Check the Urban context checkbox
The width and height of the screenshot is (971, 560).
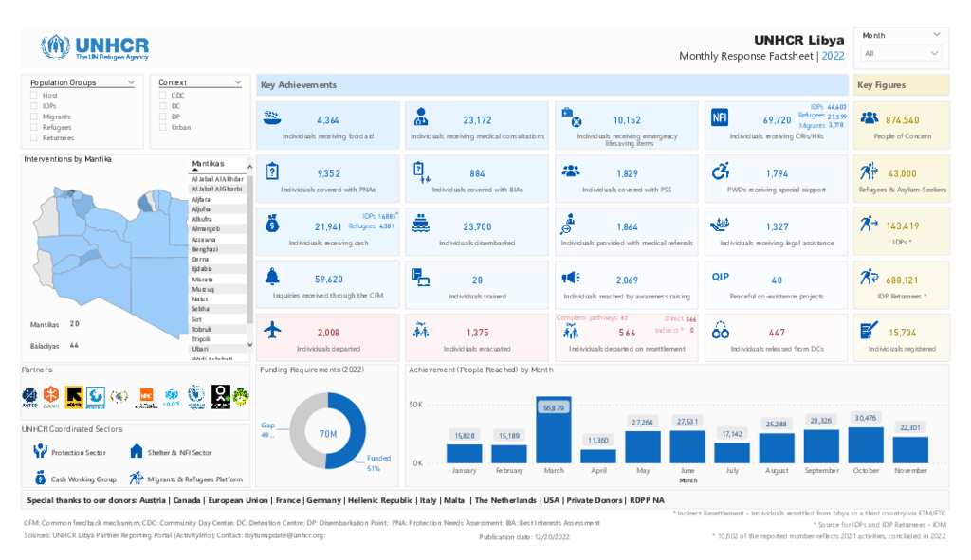click(163, 127)
